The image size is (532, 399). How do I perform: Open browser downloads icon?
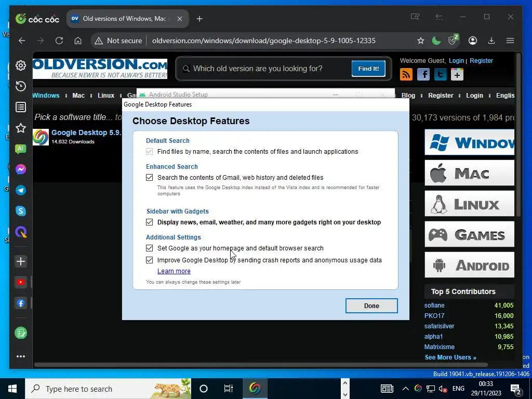(x=491, y=41)
